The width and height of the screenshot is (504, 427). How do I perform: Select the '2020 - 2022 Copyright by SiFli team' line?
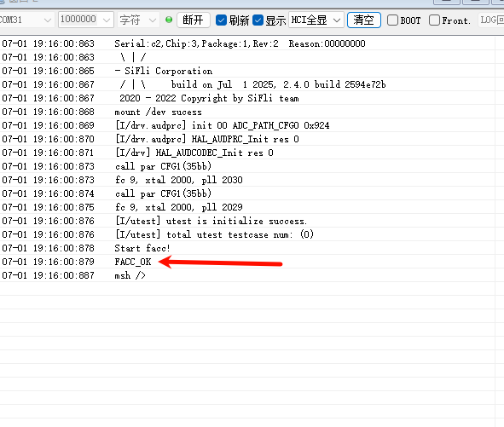[209, 98]
